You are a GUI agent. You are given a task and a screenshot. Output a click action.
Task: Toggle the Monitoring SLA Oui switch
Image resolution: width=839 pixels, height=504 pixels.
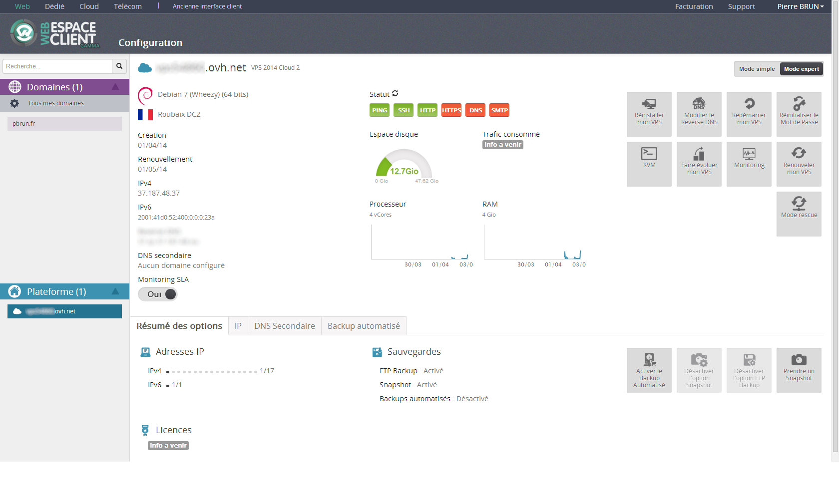(x=157, y=294)
